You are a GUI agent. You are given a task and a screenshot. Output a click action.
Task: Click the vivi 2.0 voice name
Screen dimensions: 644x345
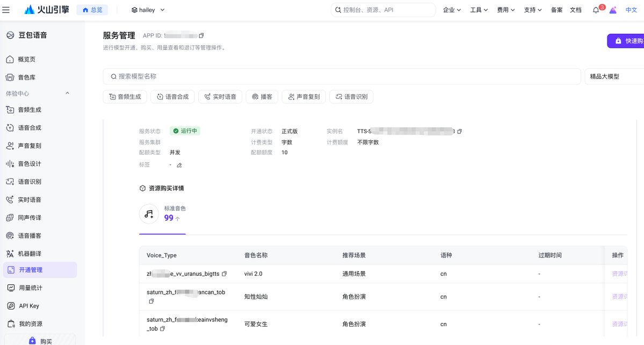coord(253,274)
